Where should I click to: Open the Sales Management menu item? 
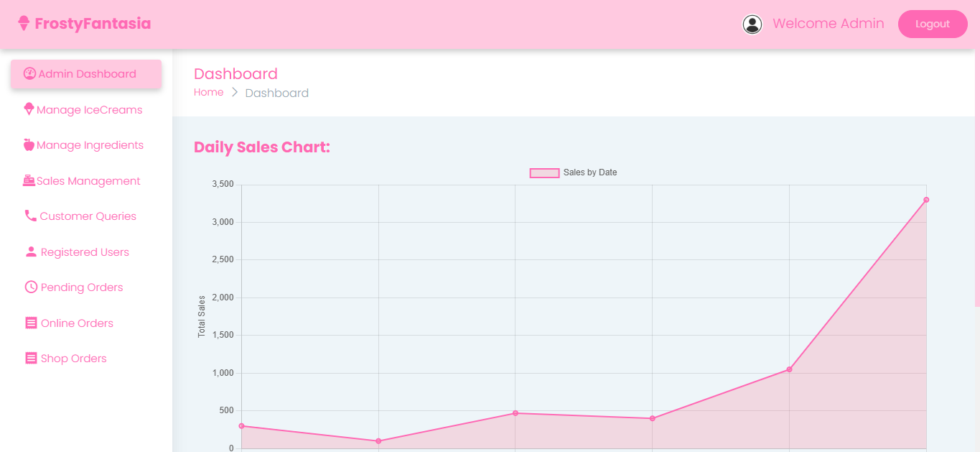88,181
